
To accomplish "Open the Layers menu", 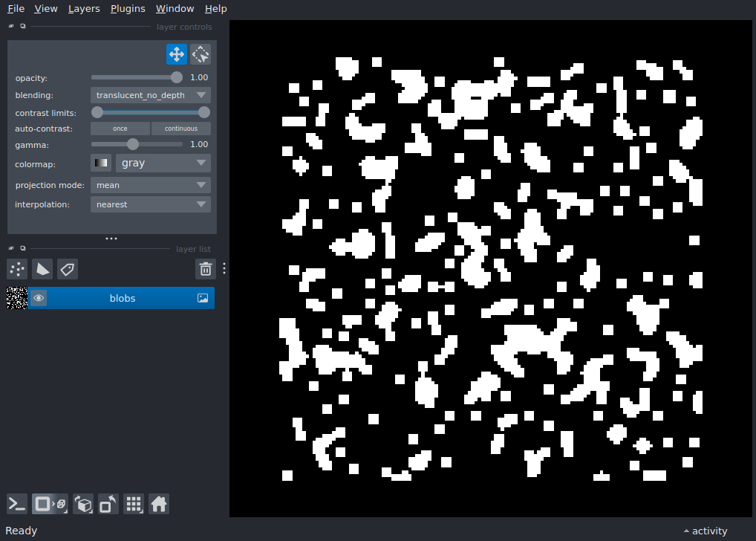I will coord(83,9).
